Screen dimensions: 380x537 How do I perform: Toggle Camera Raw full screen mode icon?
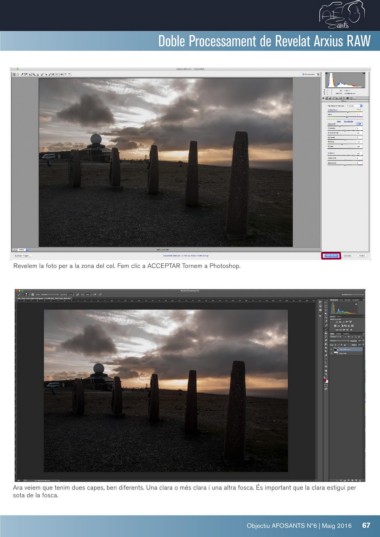pyautogui.click(x=318, y=74)
